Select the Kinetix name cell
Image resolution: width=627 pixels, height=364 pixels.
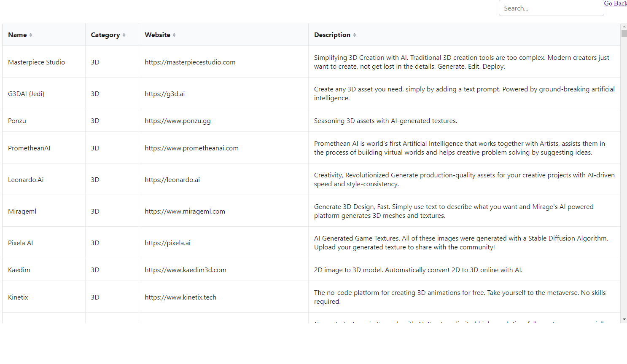click(x=18, y=297)
